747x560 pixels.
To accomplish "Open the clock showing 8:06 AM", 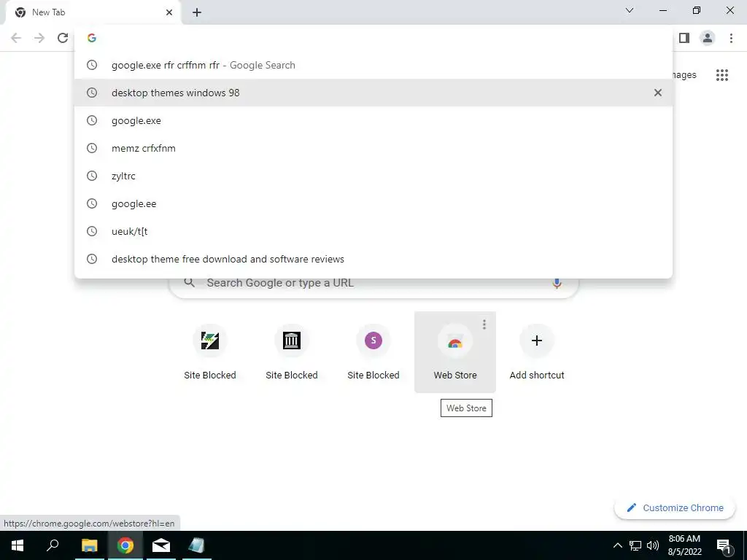I will pos(684,545).
